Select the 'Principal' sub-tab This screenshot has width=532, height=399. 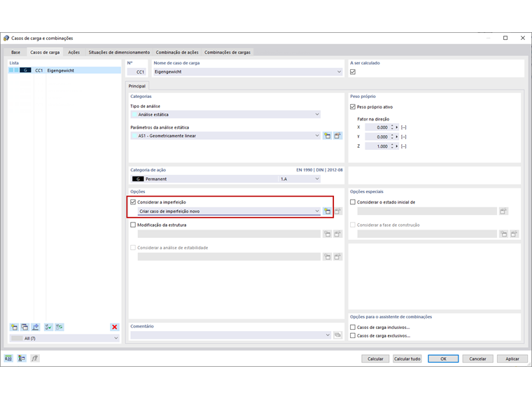(x=136, y=86)
